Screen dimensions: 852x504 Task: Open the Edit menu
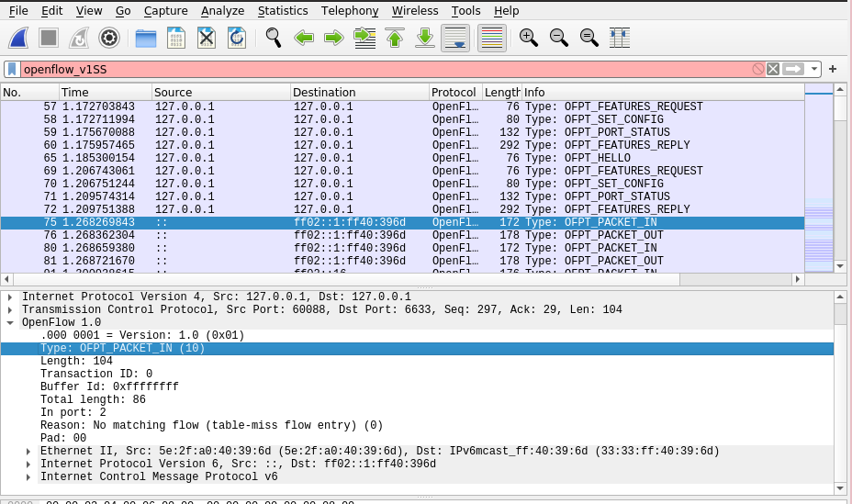(x=51, y=11)
